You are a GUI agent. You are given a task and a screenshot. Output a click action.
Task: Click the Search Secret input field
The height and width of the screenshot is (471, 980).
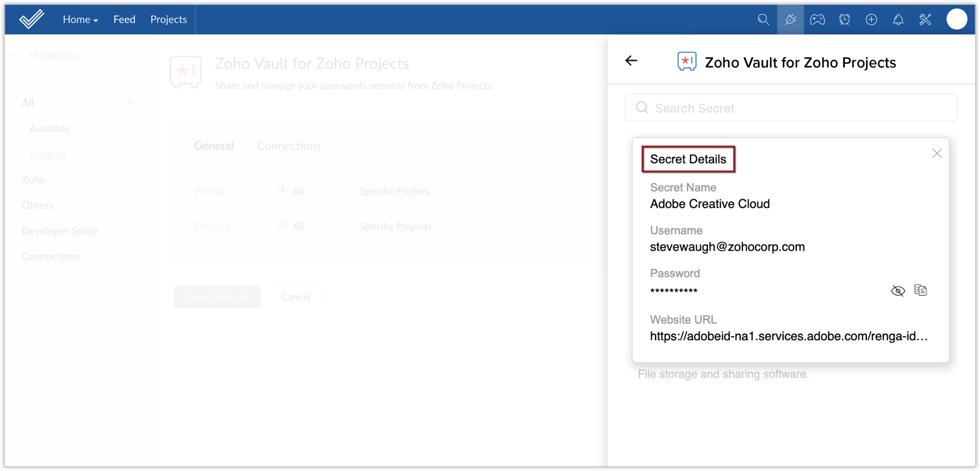791,108
